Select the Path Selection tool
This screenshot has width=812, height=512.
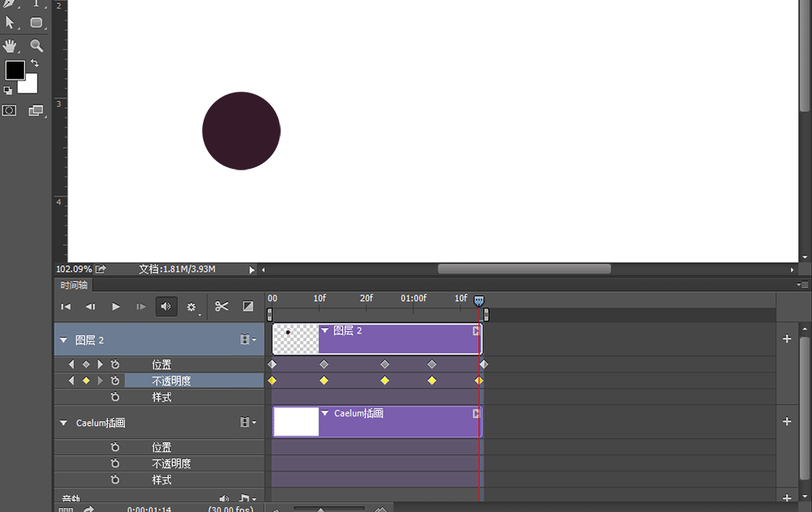point(11,22)
